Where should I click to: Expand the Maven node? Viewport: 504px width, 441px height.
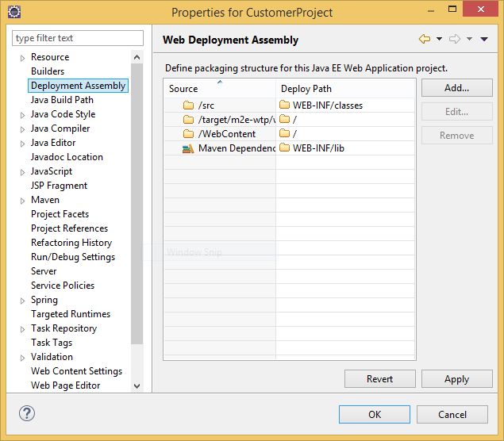coord(22,201)
